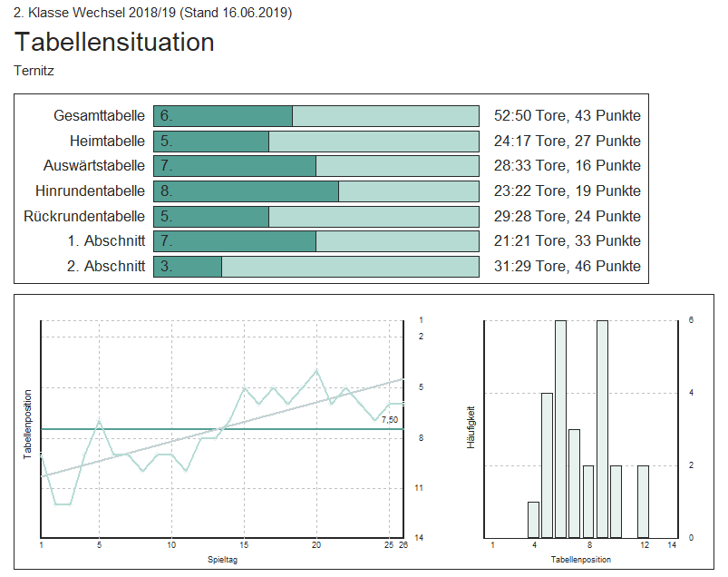The width and height of the screenshot is (728, 577).
Task: Click the Auswärtstabelle dark green bar
Action: [x=235, y=166]
